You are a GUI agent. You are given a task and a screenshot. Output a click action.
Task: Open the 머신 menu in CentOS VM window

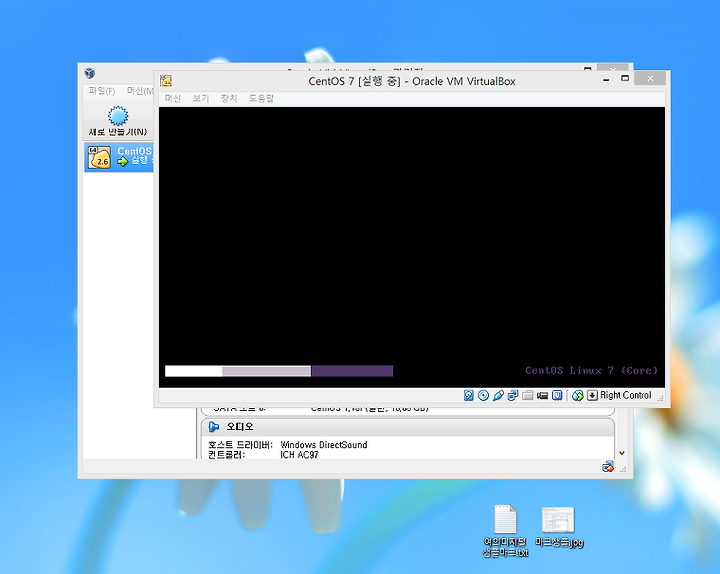173,98
